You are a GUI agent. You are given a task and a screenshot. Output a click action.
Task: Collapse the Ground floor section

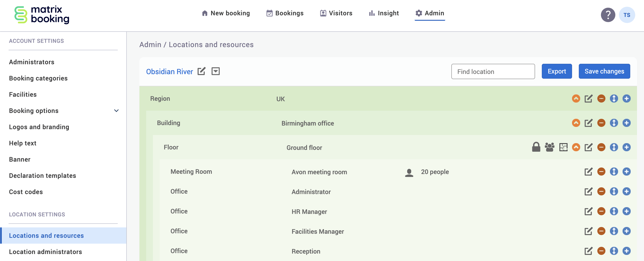tap(576, 147)
